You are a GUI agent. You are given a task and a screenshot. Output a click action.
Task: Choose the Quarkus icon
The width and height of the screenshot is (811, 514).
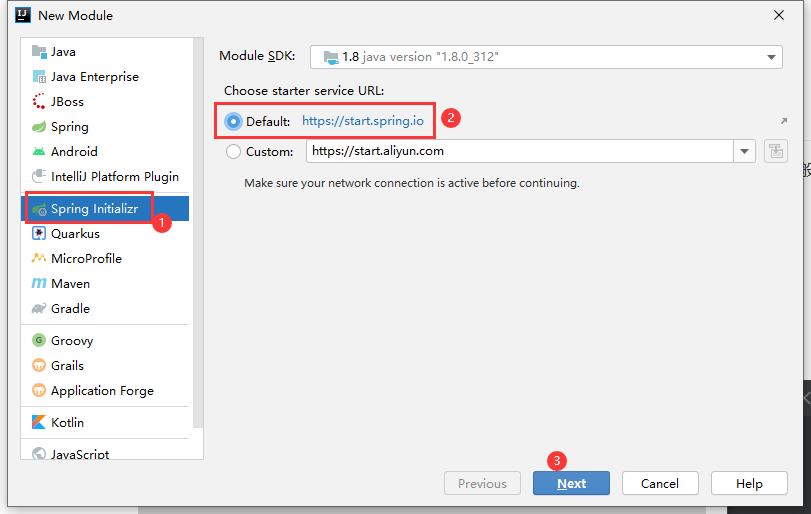pos(39,234)
